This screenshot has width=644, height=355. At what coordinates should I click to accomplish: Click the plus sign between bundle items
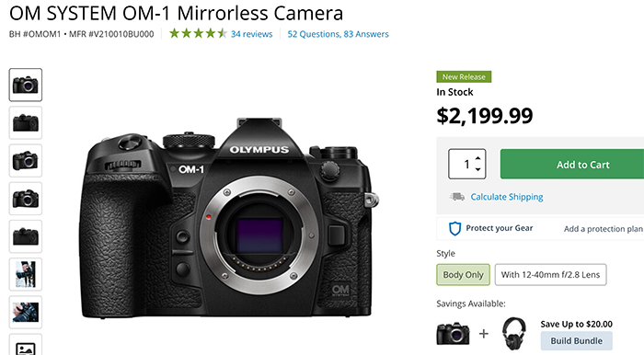click(x=484, y=334)
